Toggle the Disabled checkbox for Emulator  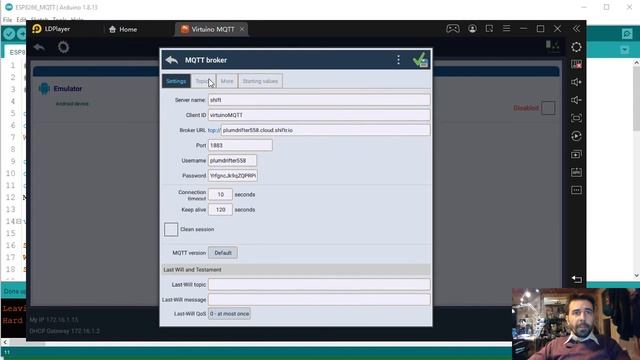click(x=548, y=108)
